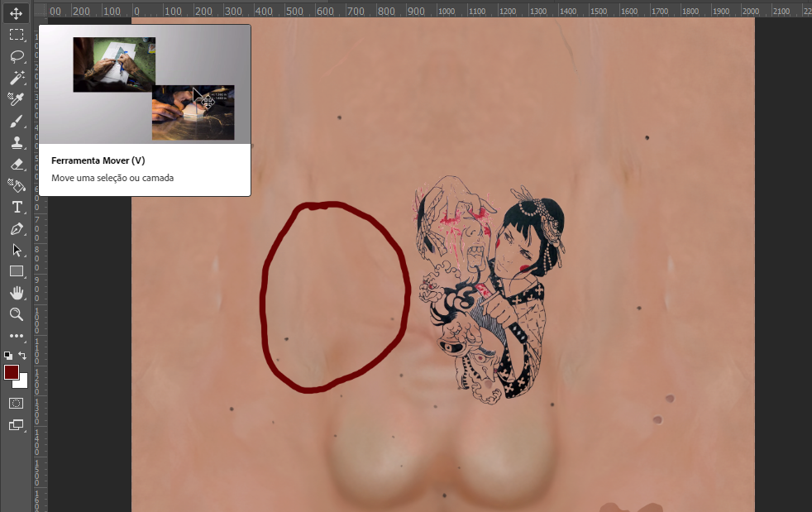Select the Move tool
Image resolution: width=812 pixels, height=512 pixels.
tap(17, 13)
